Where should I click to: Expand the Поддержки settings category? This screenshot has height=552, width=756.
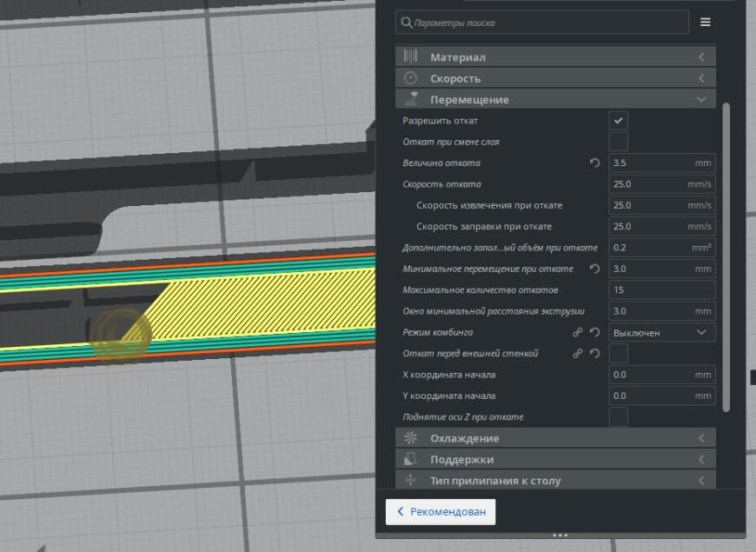555,459
